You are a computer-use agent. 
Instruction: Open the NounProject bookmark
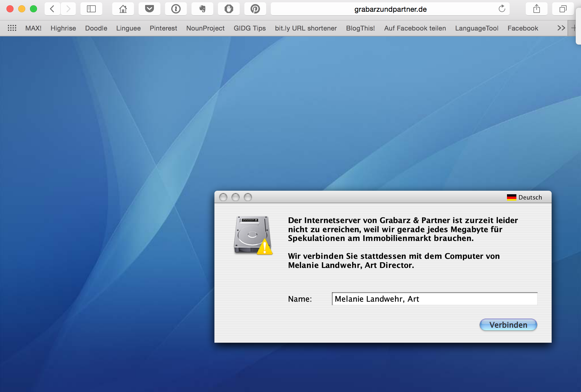[205, 28]
